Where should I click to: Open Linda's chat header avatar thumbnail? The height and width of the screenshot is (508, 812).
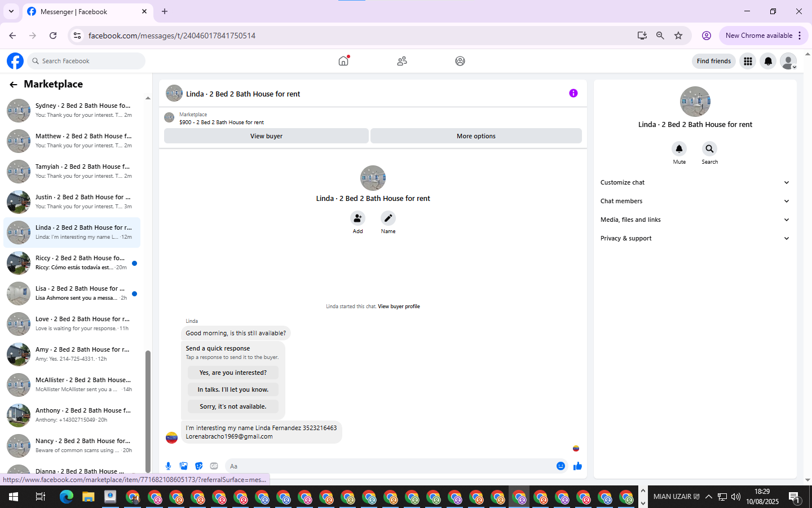(174, 94)
